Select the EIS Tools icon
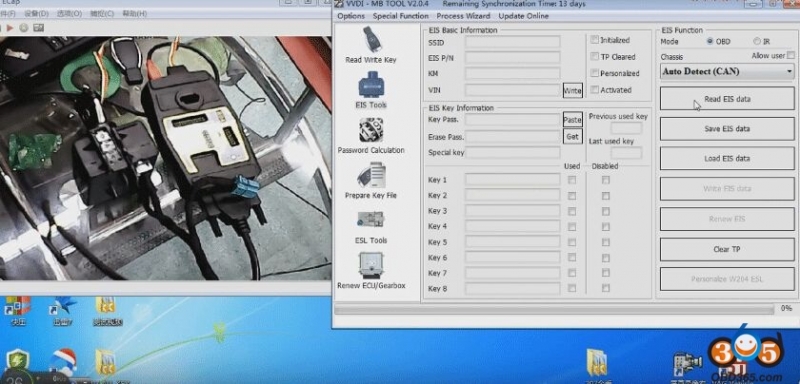 coord(371,85)
